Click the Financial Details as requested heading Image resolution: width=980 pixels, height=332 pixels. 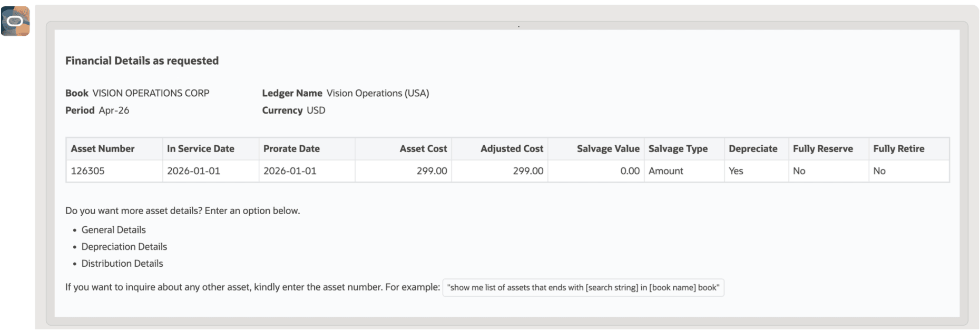tap(142, 61)
